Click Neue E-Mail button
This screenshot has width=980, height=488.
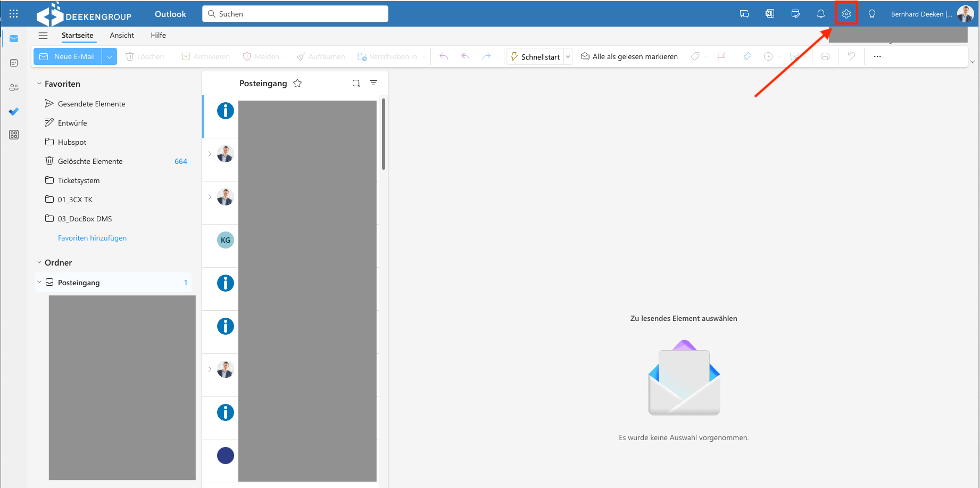tap(68, 56)
